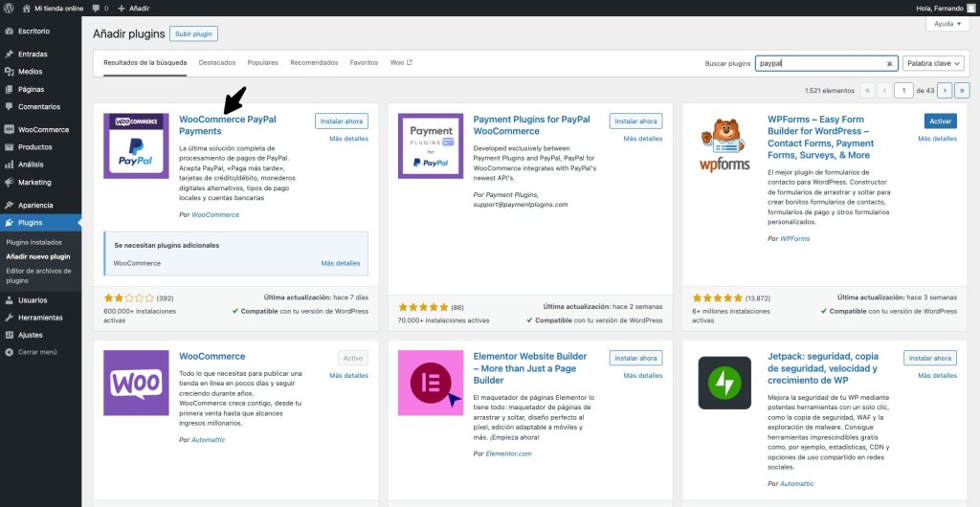Click the WPForms bear logo thumbnail
Viewport: 980px width, 507px height.
(725, 146)
